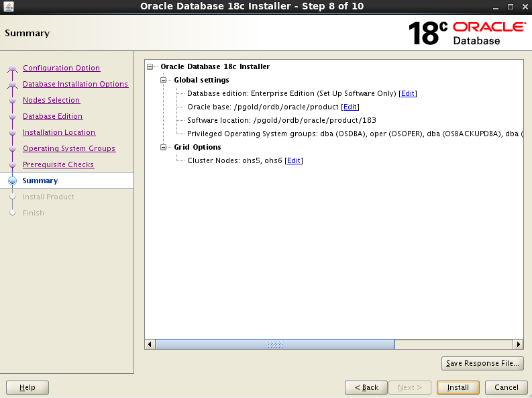Image resolution: width=532 pixels, height=398 pixels.
Task: Close the installer window
Action: tap(525, 7)
